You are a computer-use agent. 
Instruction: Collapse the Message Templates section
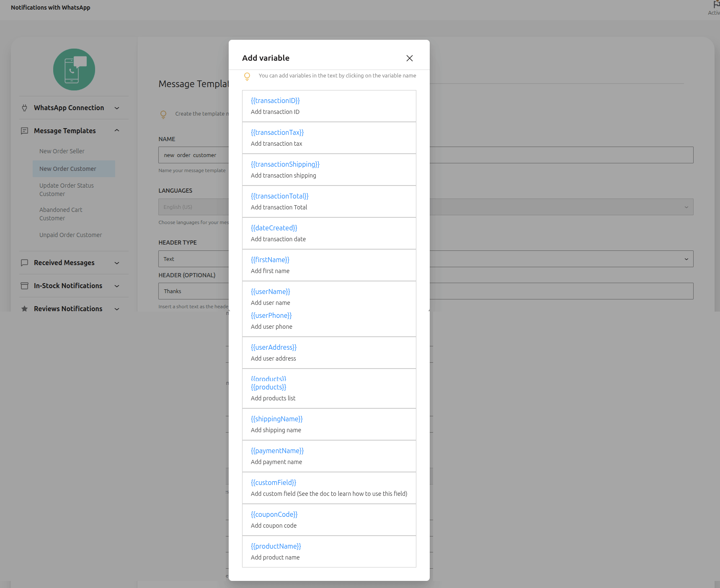117,131
